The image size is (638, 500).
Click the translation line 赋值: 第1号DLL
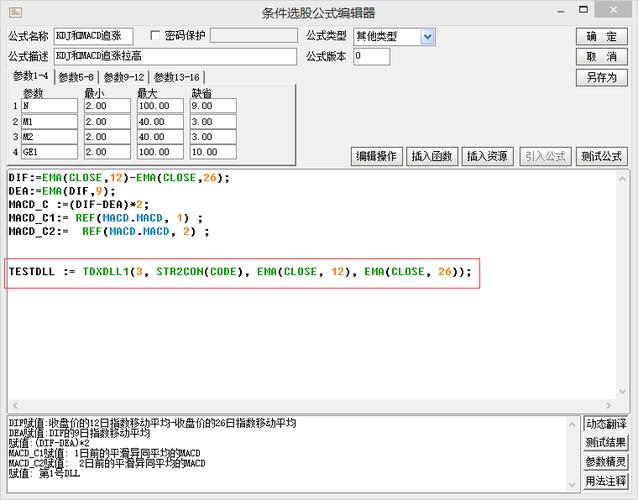pyautogui.click(x=44, y=474)
